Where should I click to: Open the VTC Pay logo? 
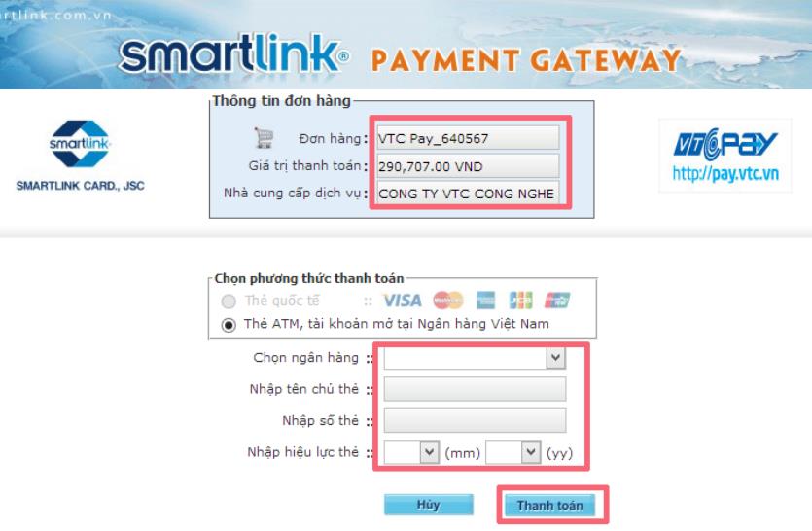pyautogui.click(x=725, y=145)
